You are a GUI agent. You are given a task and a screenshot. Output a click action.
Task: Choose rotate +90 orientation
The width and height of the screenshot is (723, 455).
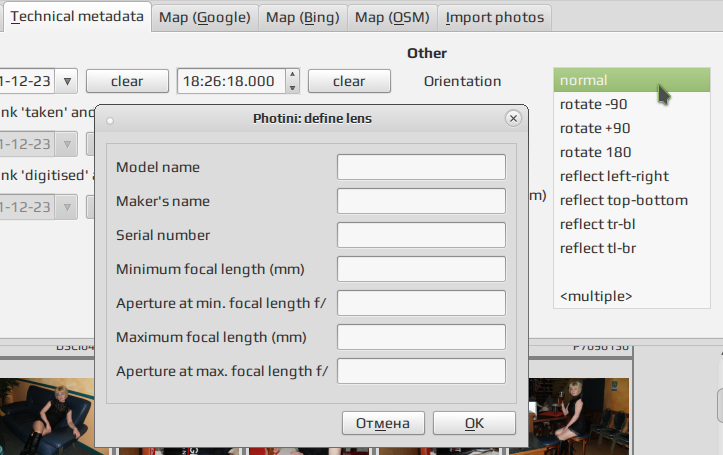pos(632,128)
